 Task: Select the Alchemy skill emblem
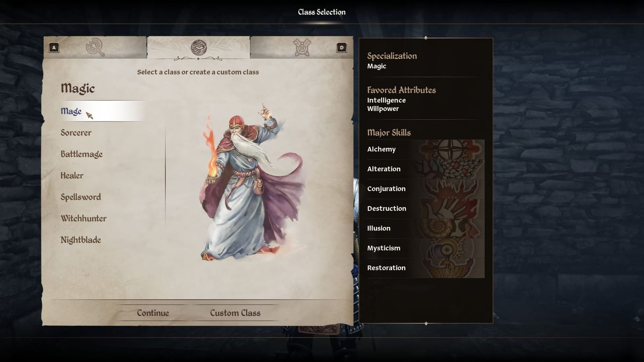(450, 149)
